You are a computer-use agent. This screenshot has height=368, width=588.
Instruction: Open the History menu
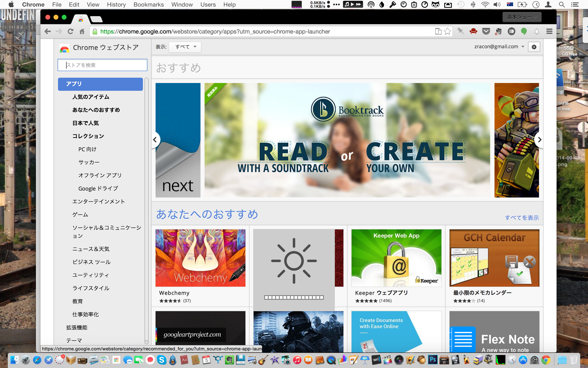pos(116,4)
